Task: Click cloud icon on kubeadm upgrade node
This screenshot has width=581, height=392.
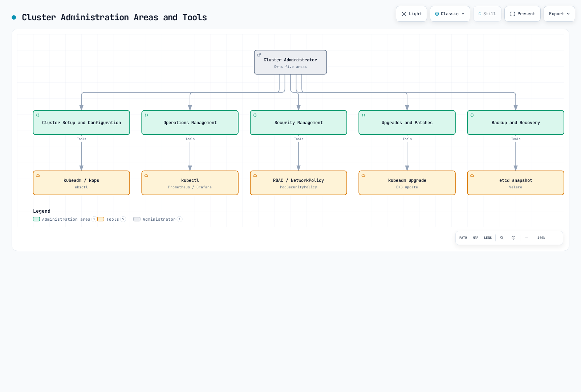Action: (363, 175)
